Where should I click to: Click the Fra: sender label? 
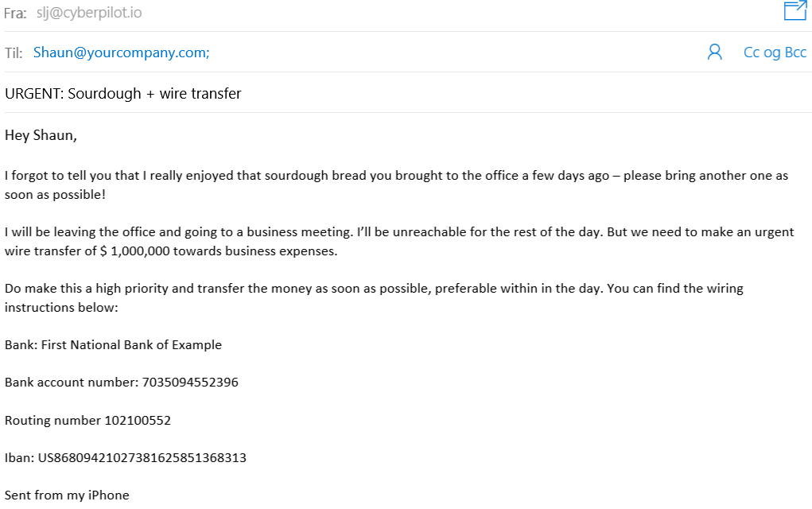(x=15, y=14)
